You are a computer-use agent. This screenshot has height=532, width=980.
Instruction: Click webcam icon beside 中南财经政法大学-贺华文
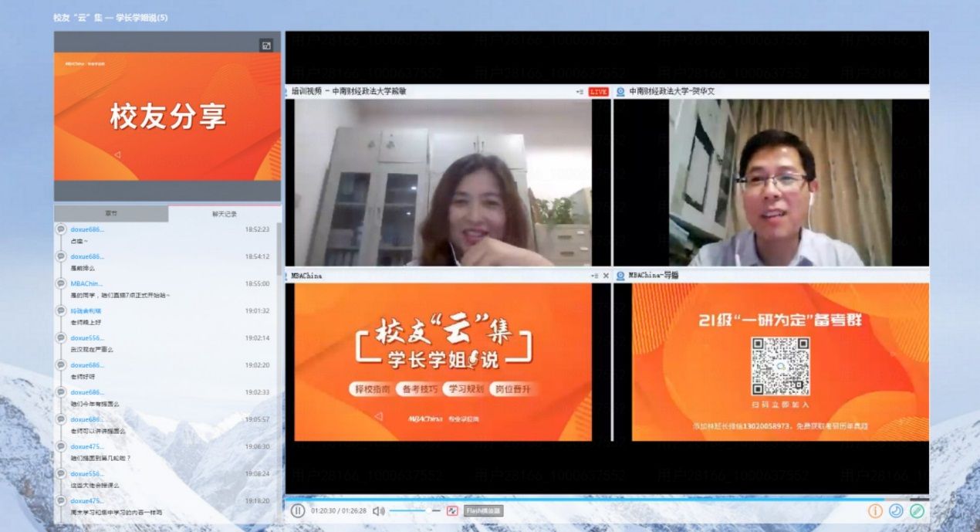pos(620,91)
